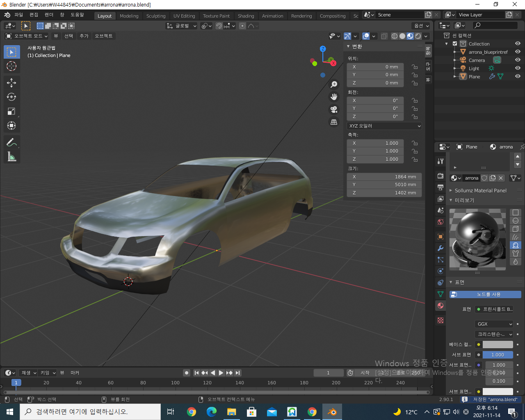Click the 노드를 사용 button

(x=485, y=294)
